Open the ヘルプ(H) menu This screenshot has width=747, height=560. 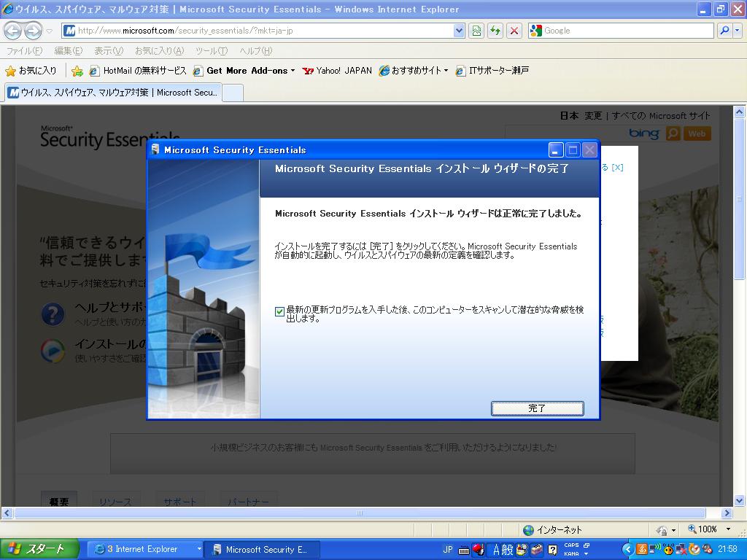[x=256, y=51]
